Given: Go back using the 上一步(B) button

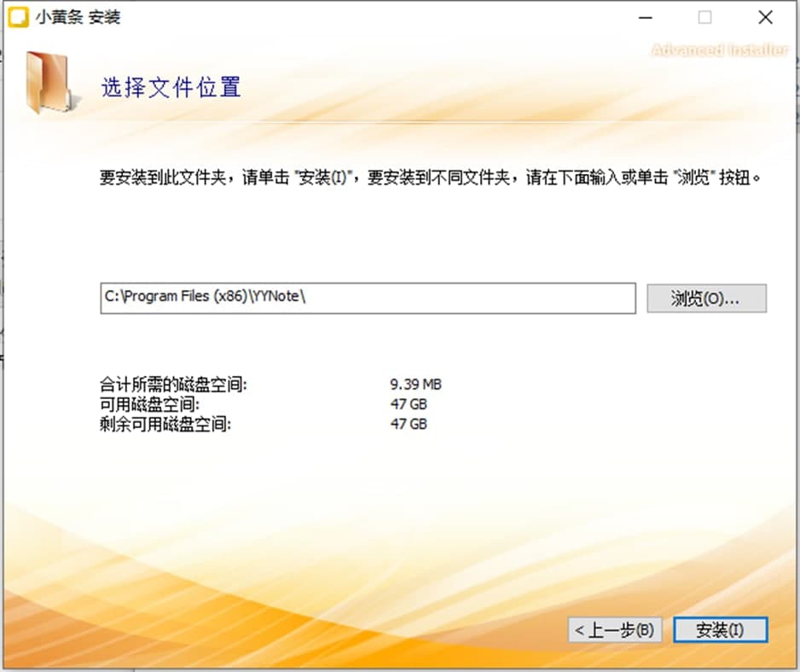Looking at the screenshot, I should pyautogui.click(x=615, y=630).
